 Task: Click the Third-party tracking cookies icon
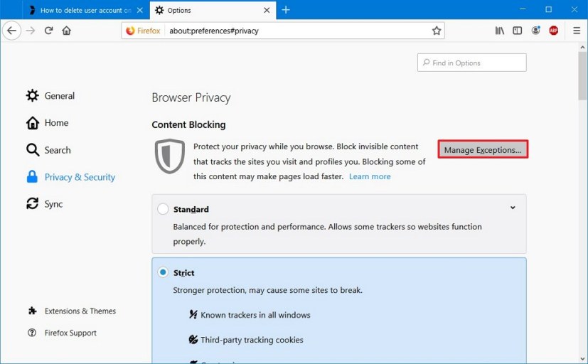click(x=193, y=340)
